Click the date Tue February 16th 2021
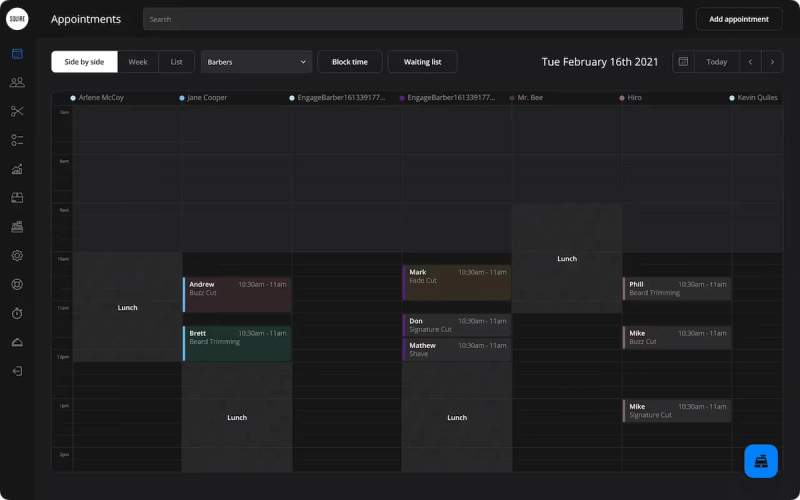Screen dimensions: 800x500 (x=599, y=62)
